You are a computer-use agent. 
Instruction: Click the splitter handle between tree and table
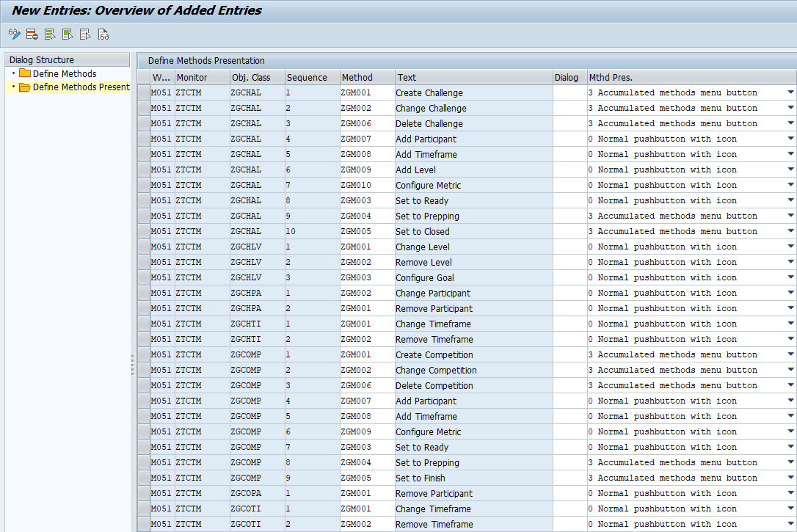pyautogui.click(x=133, y=365)
